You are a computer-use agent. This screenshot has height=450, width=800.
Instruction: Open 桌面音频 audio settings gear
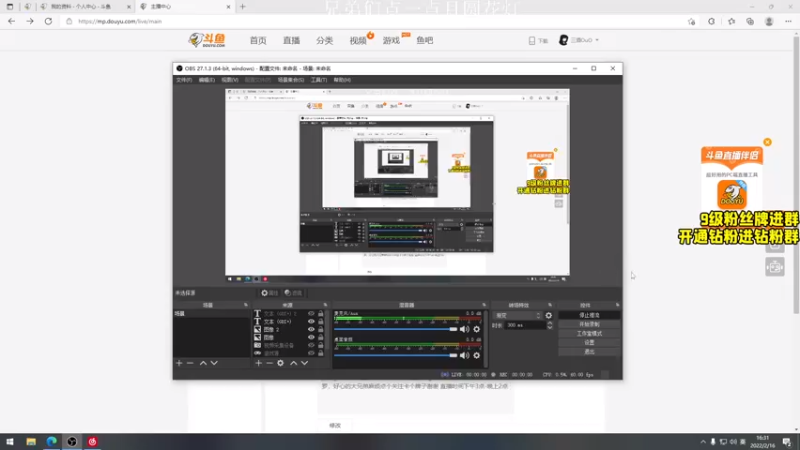click(x=477, y=355)
